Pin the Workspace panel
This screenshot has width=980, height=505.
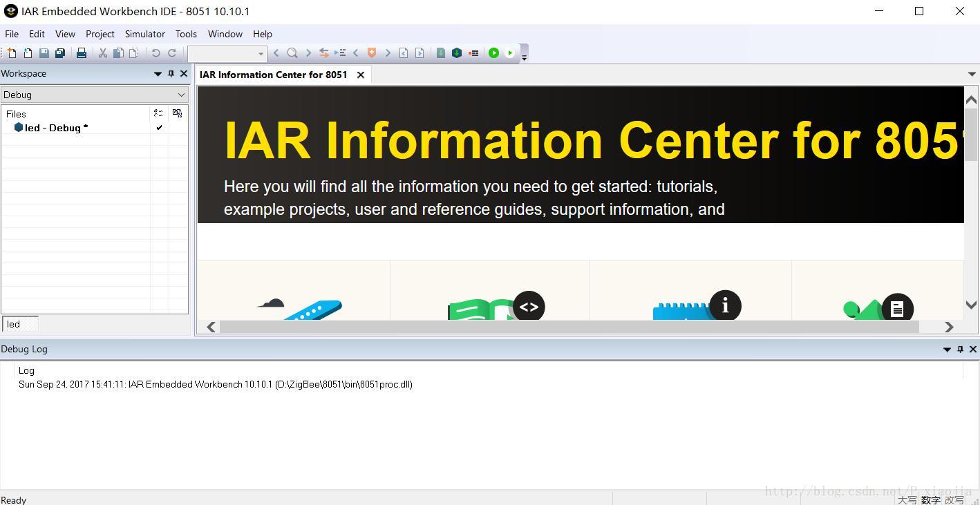point(171,74)
